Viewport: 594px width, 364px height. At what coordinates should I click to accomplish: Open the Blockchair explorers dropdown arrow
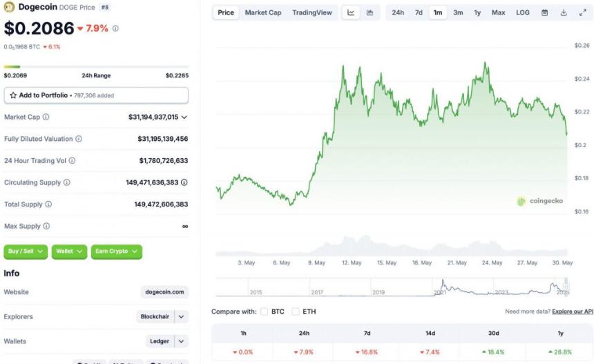click(182, 316)
